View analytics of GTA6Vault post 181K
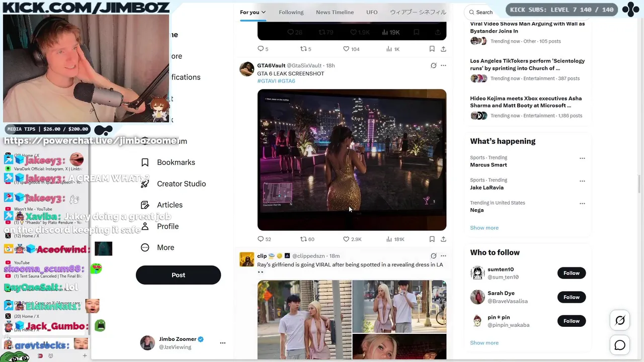This screenshot has height=362, width=644. point(395,239)
